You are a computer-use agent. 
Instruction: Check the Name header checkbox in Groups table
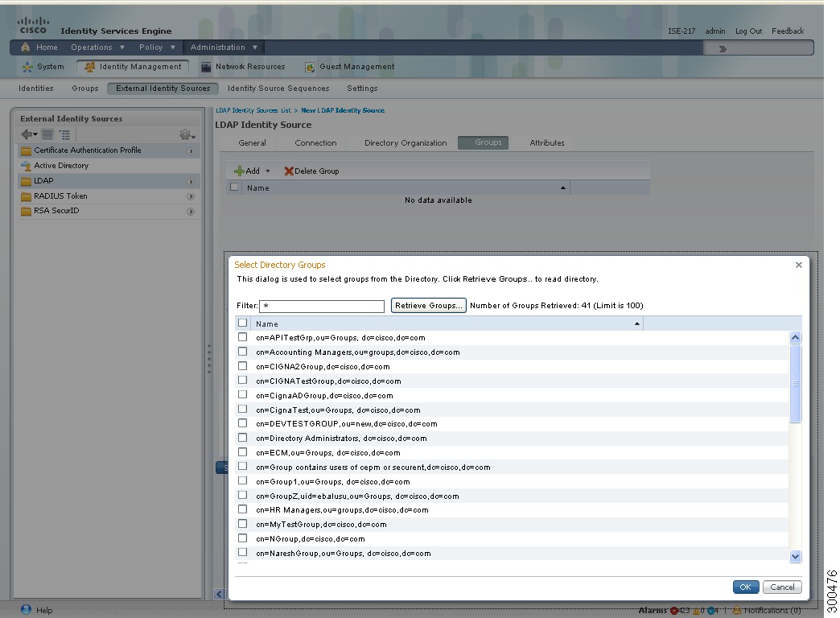(234, 187)
